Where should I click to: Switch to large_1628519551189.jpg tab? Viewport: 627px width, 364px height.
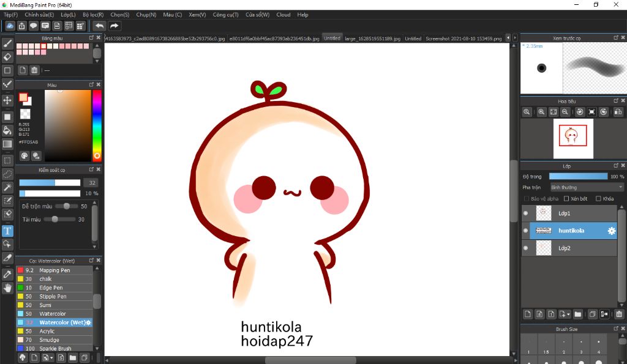(372, 39)
